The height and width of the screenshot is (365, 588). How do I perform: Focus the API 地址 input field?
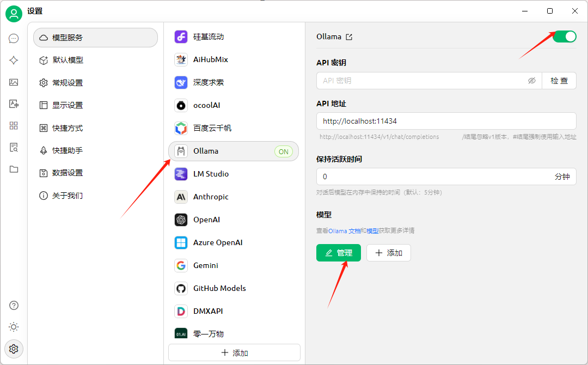tap(446, 121)
